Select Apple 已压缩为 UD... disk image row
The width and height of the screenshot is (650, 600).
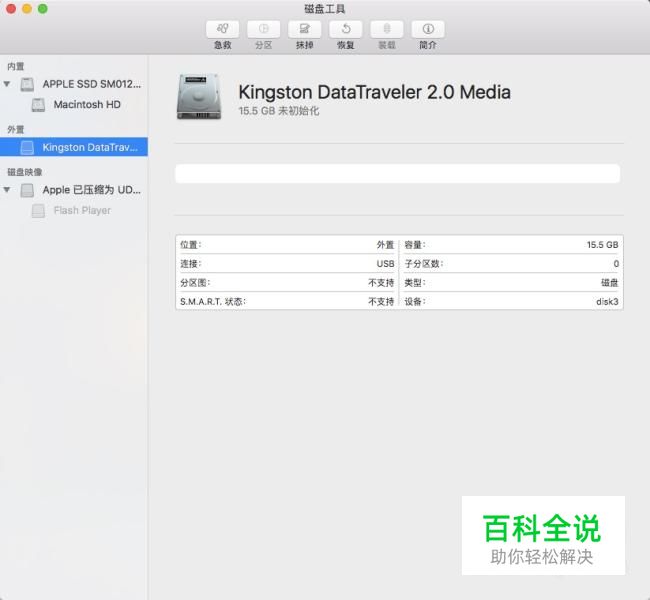point(74,190)
